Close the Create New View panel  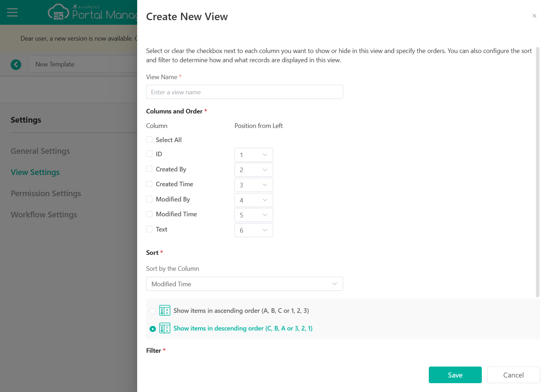pyautogui.click(x=534, y=16)
